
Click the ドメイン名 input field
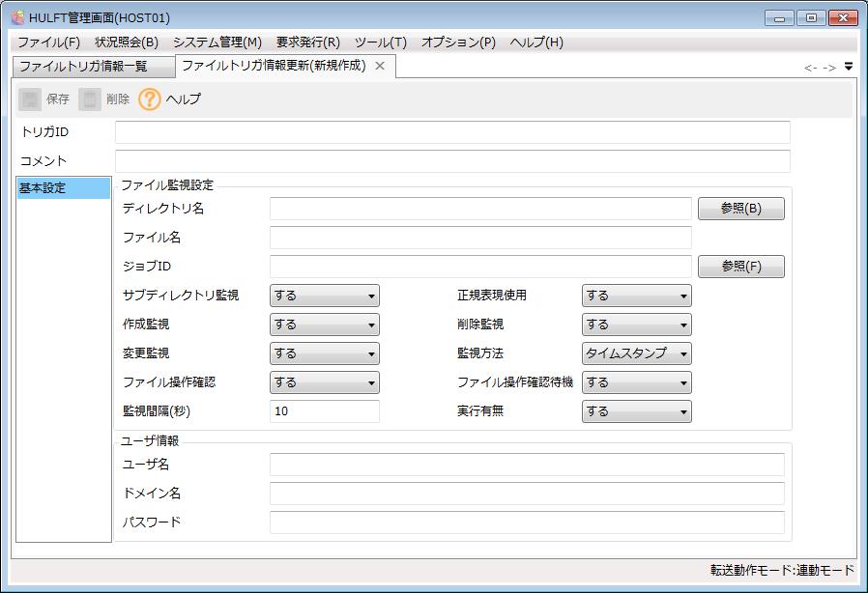[x=527, y=494]
